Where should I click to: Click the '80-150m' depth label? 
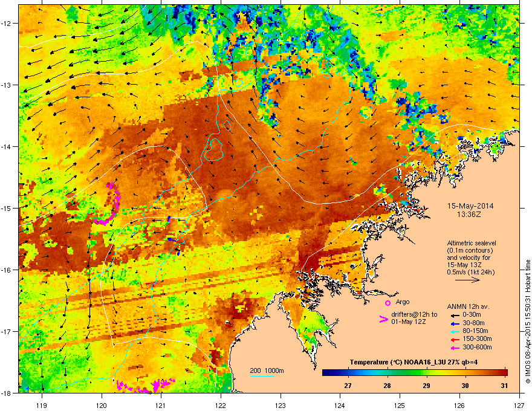click(x=475, y=331)
